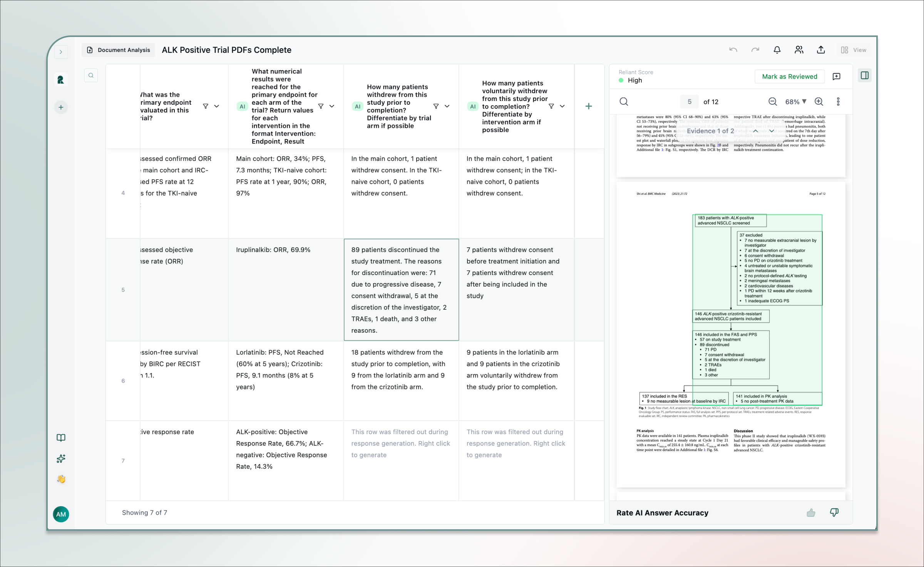This screenshot has width=924, height=567.
Task: Open the Document Analysis tab
Action: coord(119,50)
